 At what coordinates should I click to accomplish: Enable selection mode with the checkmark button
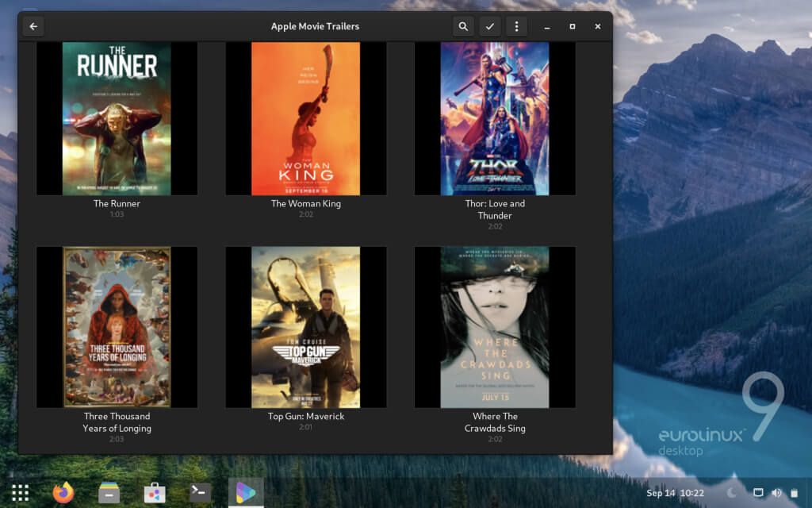pos(490,25)
